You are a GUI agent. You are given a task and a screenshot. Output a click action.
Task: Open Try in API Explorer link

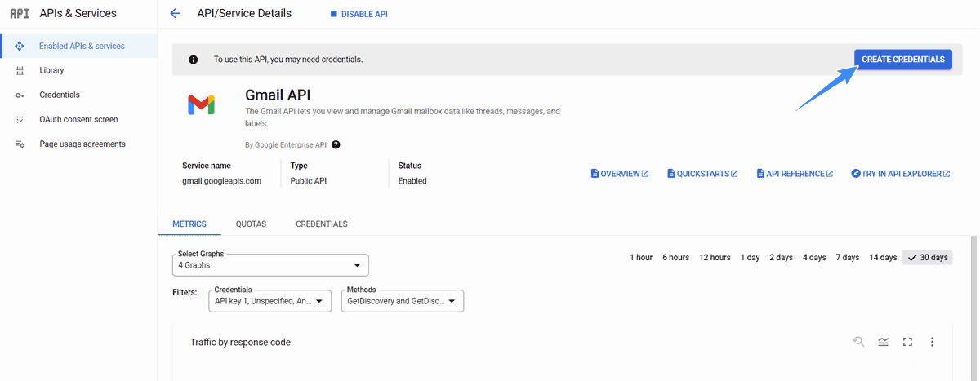click(900, 174)
